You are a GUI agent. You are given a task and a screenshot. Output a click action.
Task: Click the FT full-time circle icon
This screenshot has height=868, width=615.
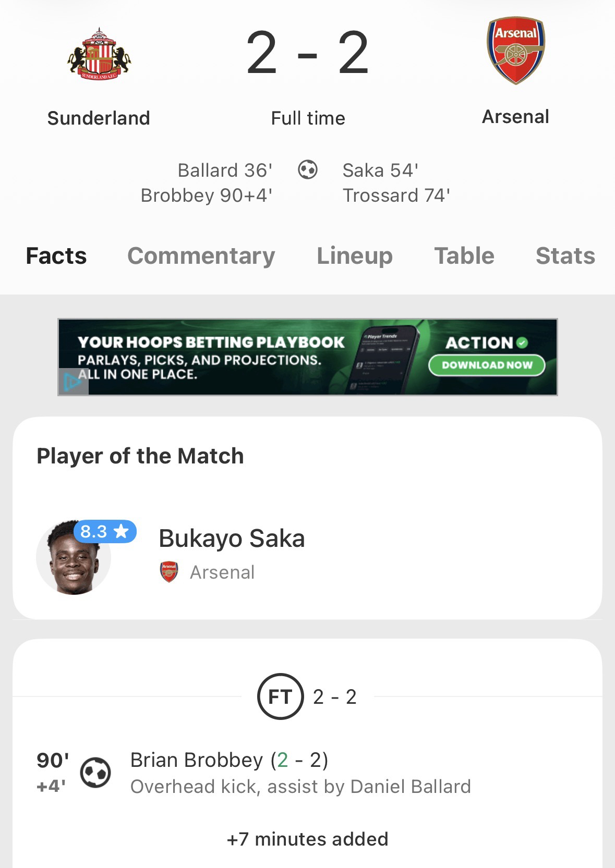coord(280,697)
